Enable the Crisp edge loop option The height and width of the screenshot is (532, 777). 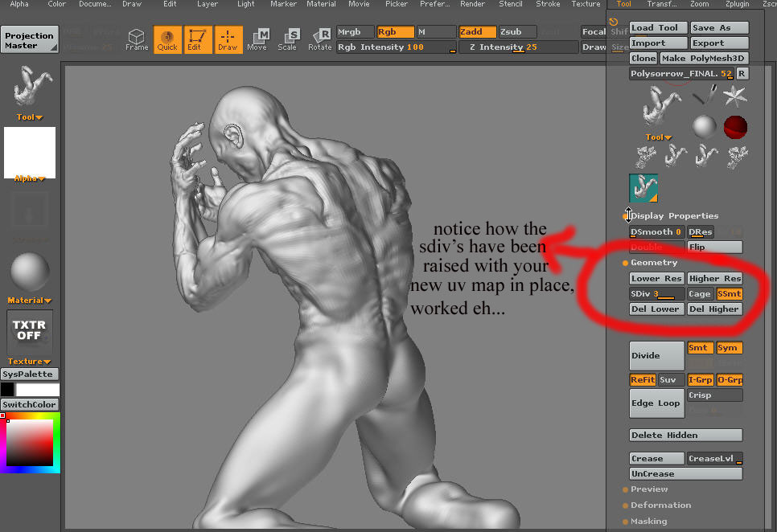coord(714,395)
